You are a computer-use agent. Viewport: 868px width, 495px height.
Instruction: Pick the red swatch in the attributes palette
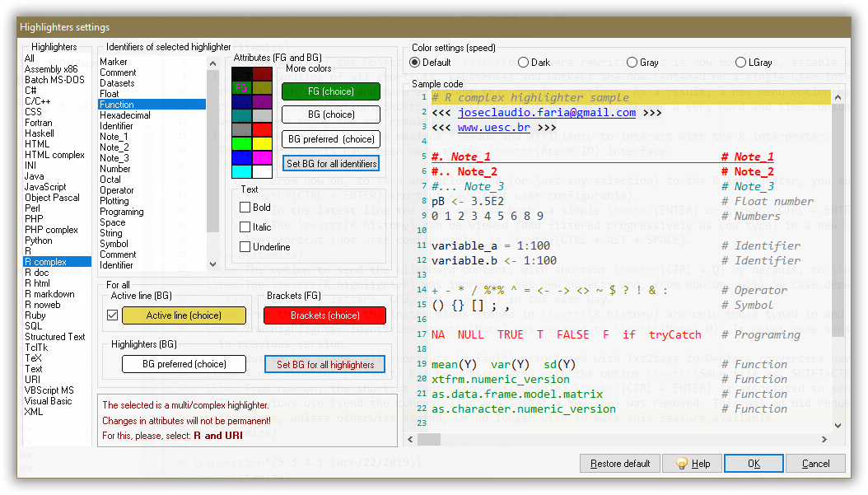[262, 129]
